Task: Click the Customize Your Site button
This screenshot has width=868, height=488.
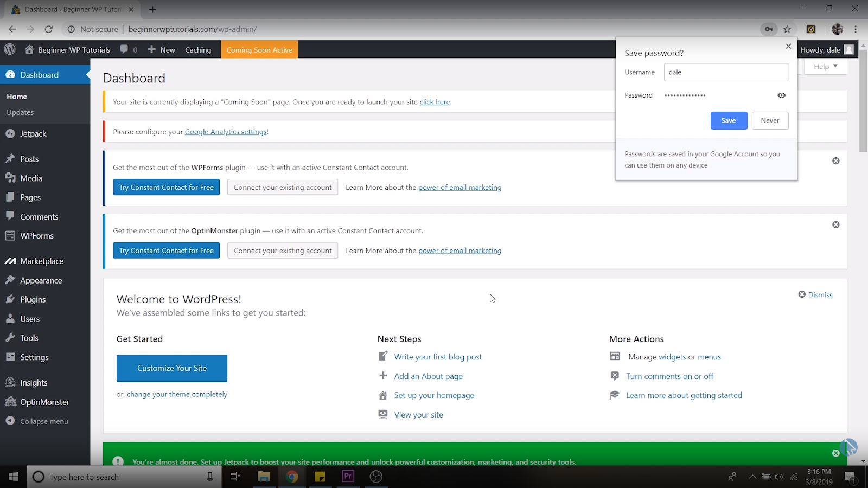Action: pyautogui.click(x=172, y=368)
